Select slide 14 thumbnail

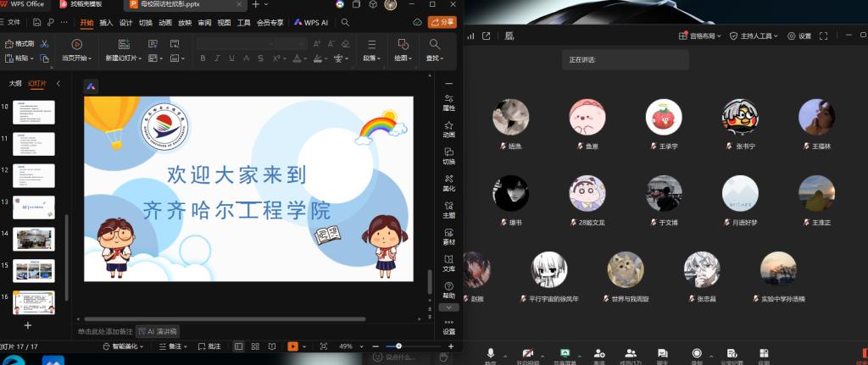tap(34, 239)
